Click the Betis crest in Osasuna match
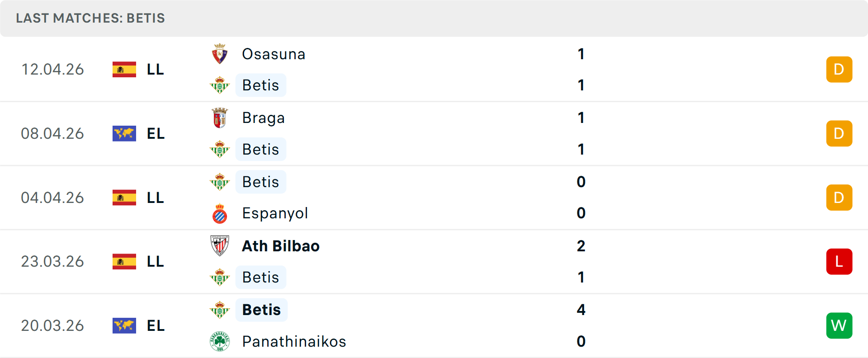This screenshot has height=358, width=868. [x=220, y=85]
